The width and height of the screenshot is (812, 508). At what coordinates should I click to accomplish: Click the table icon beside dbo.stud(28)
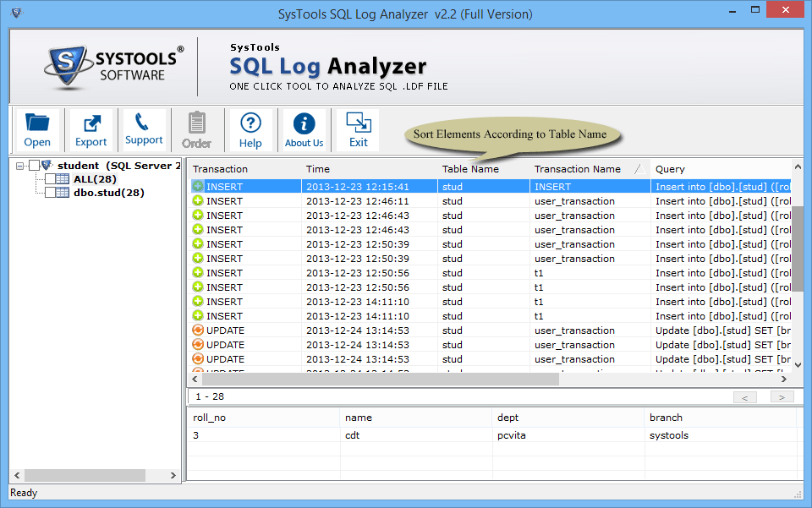pyautogui.click(x=63, y=193)
